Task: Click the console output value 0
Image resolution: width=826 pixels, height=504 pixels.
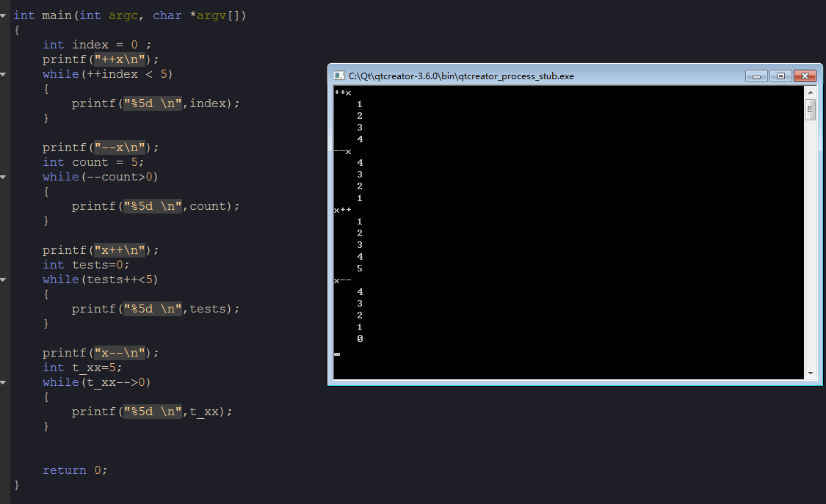Action: coord(360,340)
